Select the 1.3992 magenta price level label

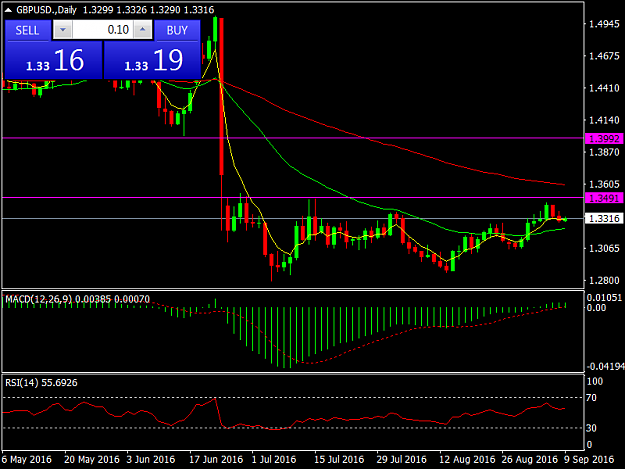604,139
